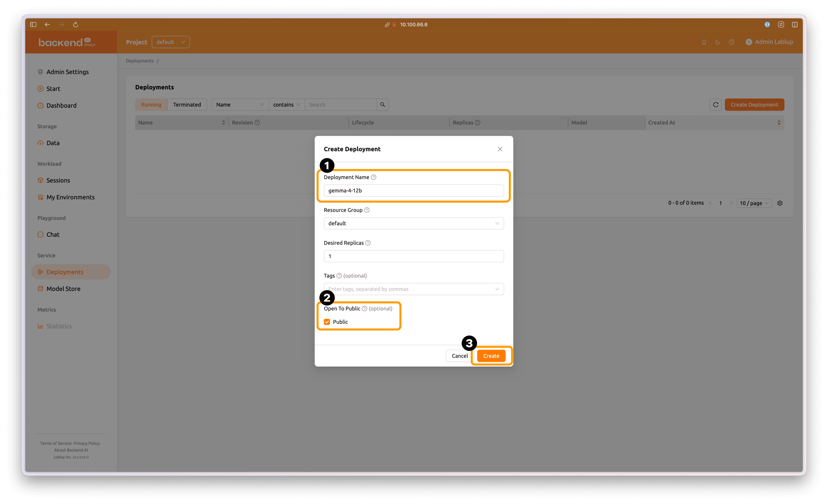Open the 10 / page size dropdown
The height and width of the screenshot is (504, 828).
click(x=754, y=203)
